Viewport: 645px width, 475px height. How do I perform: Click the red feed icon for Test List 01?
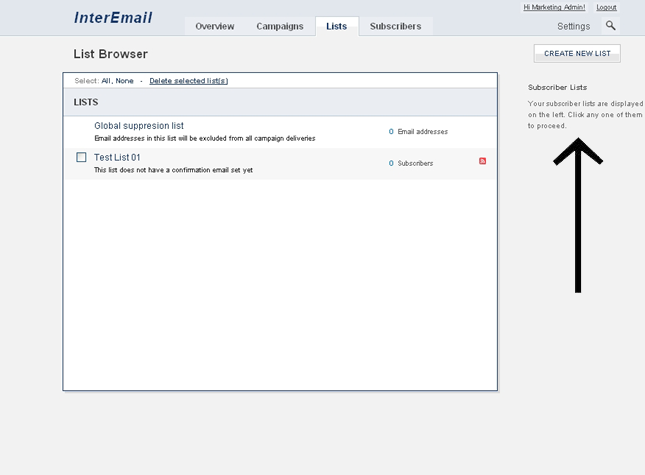pyautogui.click(x=482, y=161)
